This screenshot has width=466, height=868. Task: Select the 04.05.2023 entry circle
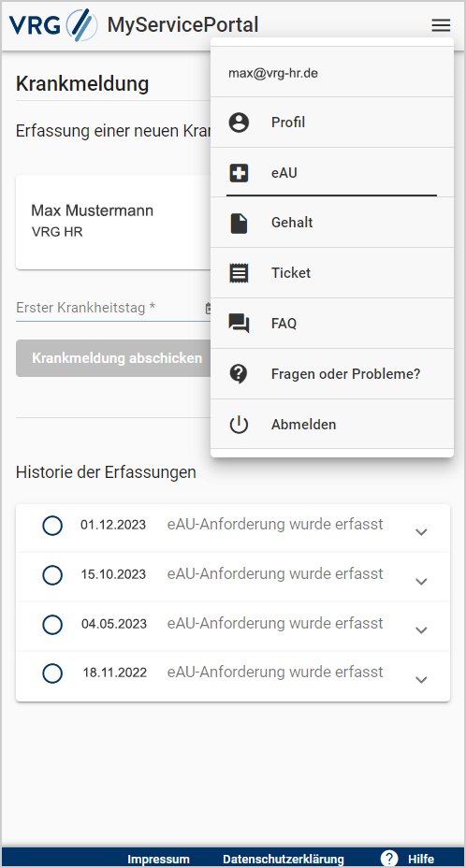[52, 625]
